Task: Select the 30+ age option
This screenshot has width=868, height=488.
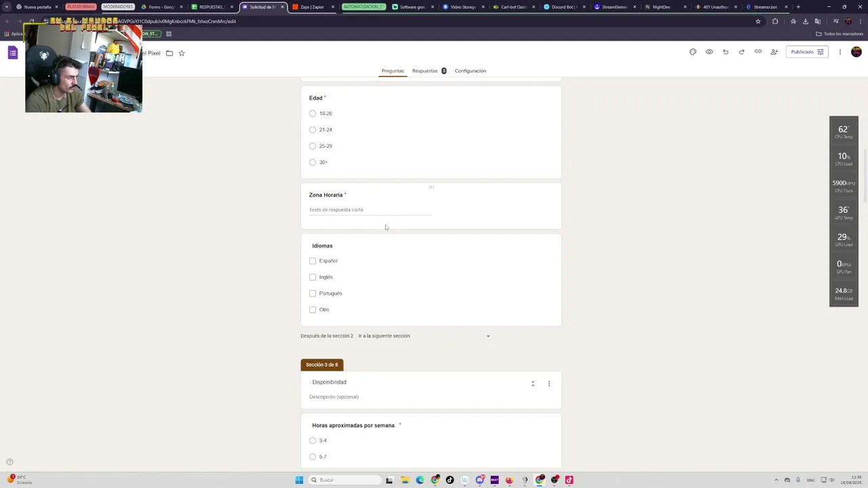Action: pyautogui.click(x=313, y=163)
